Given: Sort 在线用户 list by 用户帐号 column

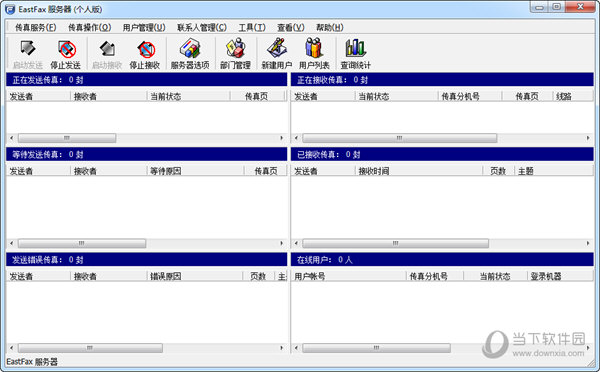Looking at the screenshot, I should (x=348, y=276).
